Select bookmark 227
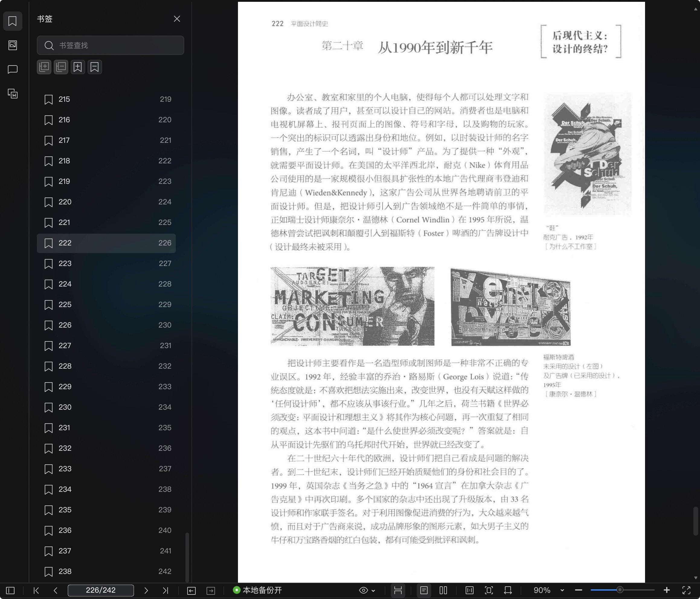This screenshot has height=599, width=700. pyautogui.click(x=106, y=346)
